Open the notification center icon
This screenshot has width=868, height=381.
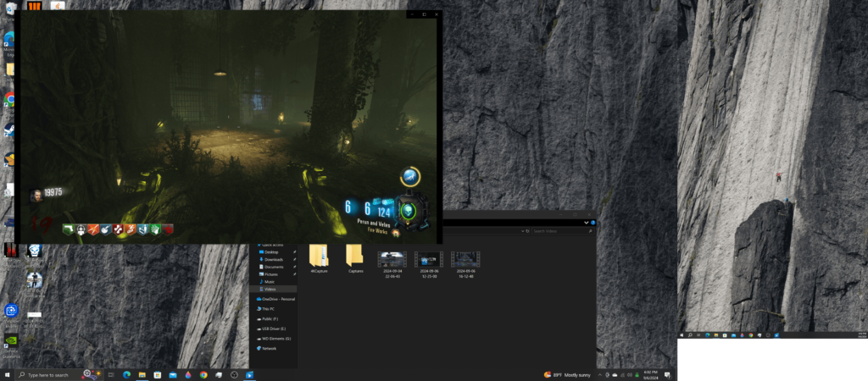pos(668,375)
